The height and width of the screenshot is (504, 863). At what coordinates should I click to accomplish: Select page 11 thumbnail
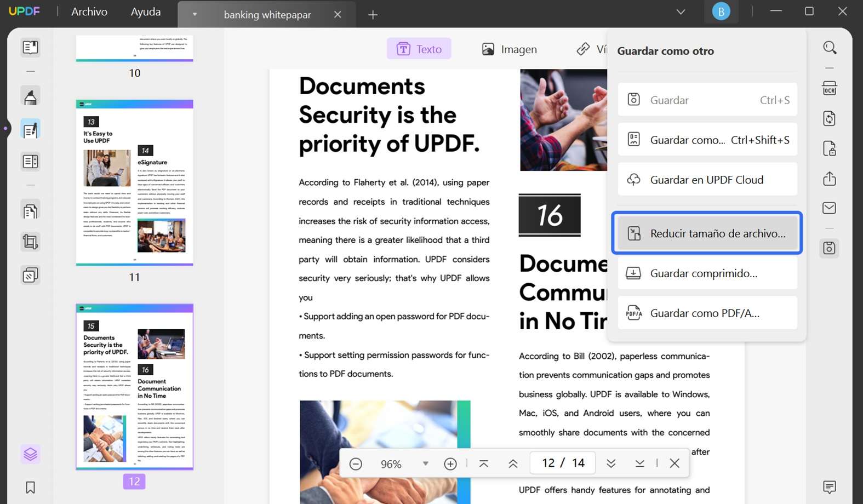tap(135, 183)
